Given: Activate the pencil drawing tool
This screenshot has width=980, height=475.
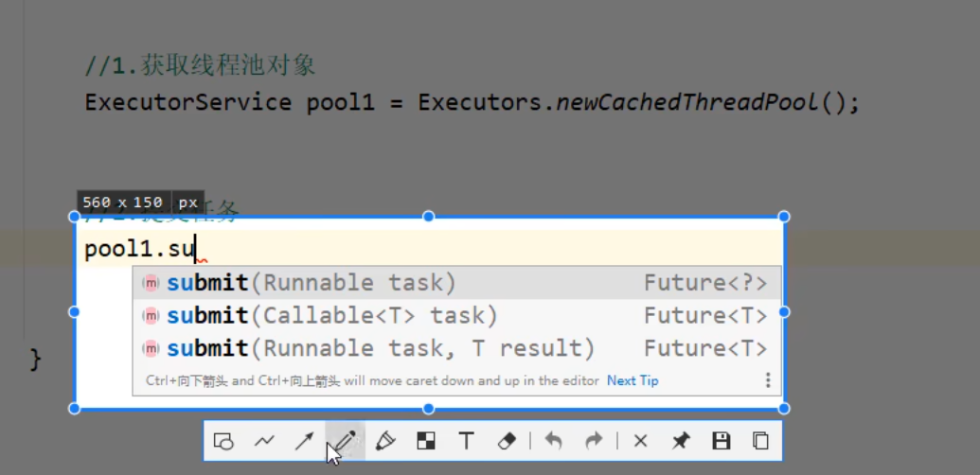Looking at the screenshot, I should [x=345, y=441].
